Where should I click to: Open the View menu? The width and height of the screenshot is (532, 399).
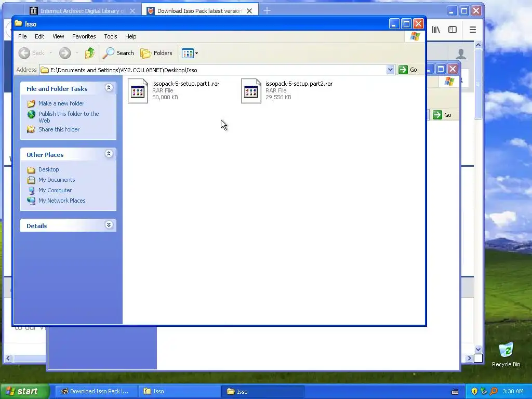(58, 36)
